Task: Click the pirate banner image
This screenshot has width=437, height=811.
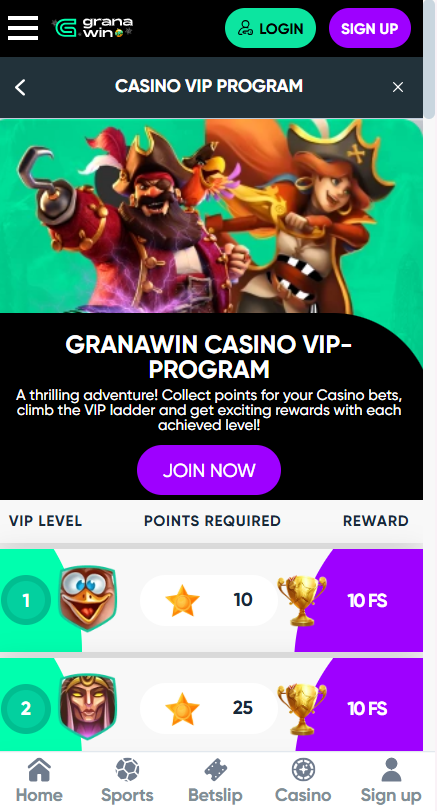Action: [x=211, y=216]
